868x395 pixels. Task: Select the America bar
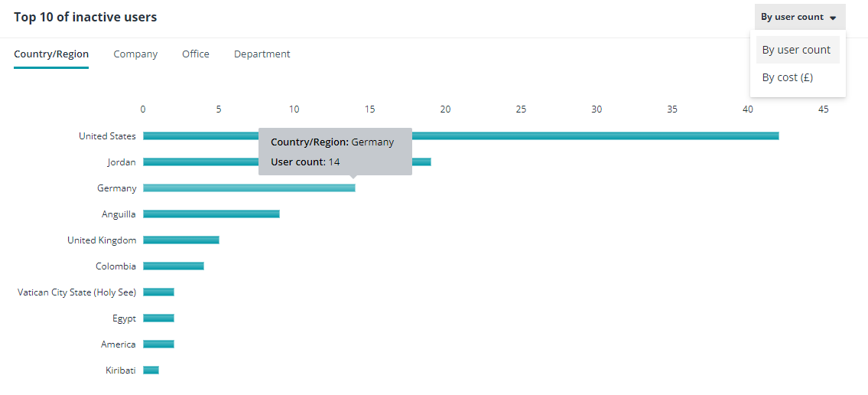[158, 344]
